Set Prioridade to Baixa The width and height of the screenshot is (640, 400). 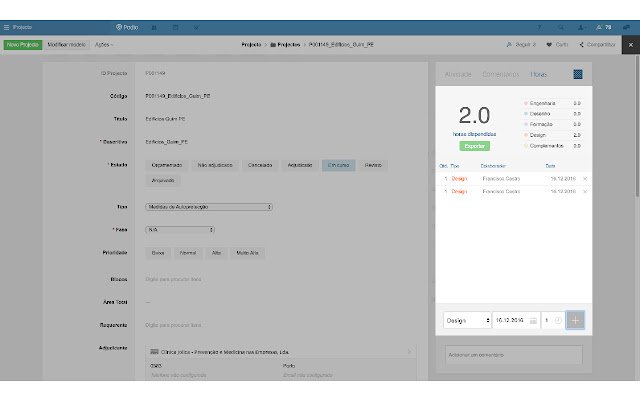coord(158,253)
